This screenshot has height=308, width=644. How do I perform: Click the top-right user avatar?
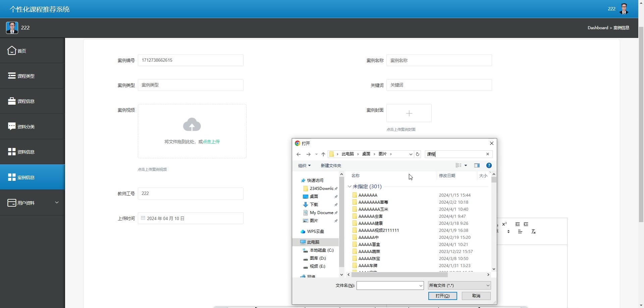(624, 9)
